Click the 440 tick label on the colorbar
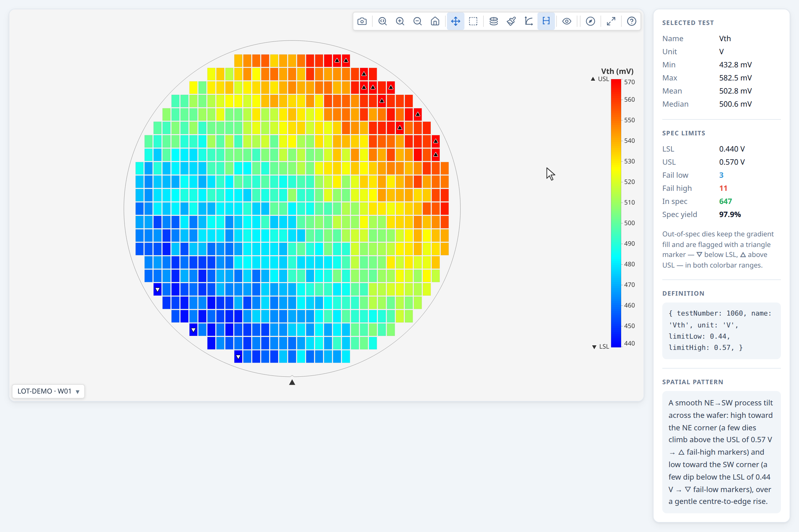The height and width of the screenshot is (532, 799). [629, 343]
